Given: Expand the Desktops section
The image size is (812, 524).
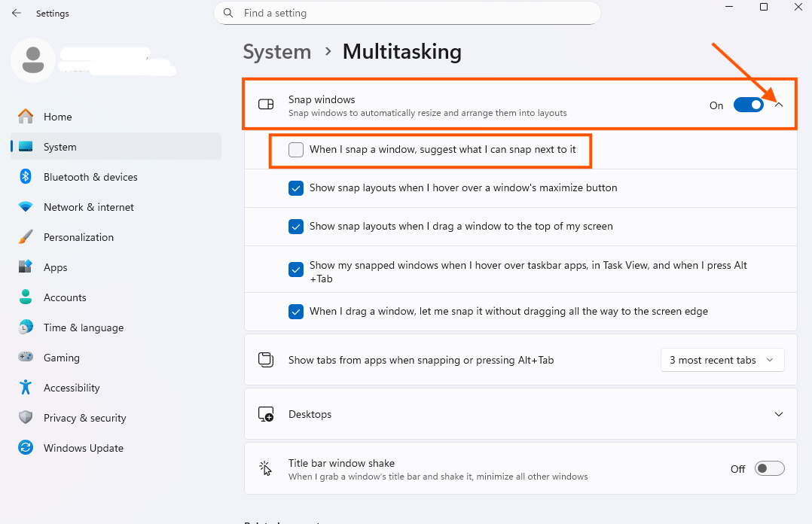Looking at the screenshot, I should [779, 414].
